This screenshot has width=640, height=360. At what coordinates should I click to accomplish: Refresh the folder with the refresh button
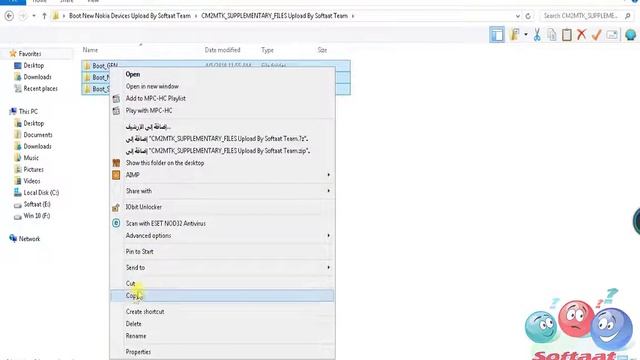point(528,16)
